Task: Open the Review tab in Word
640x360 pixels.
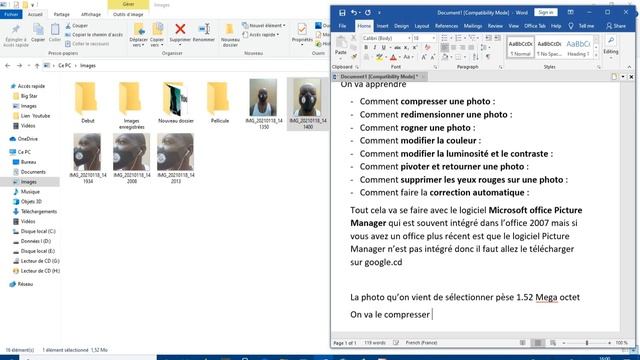Action: tap(495, 26)
